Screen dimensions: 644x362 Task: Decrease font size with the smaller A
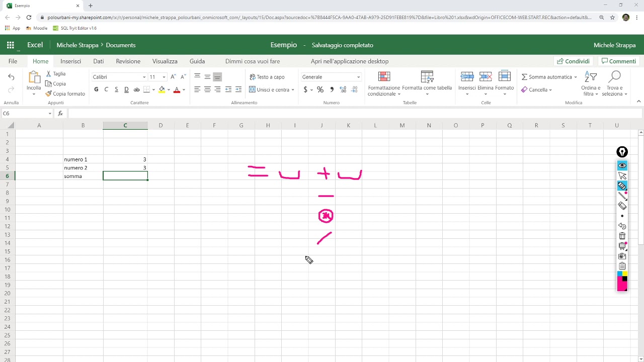pyautogui.click(x=183, y=77)
